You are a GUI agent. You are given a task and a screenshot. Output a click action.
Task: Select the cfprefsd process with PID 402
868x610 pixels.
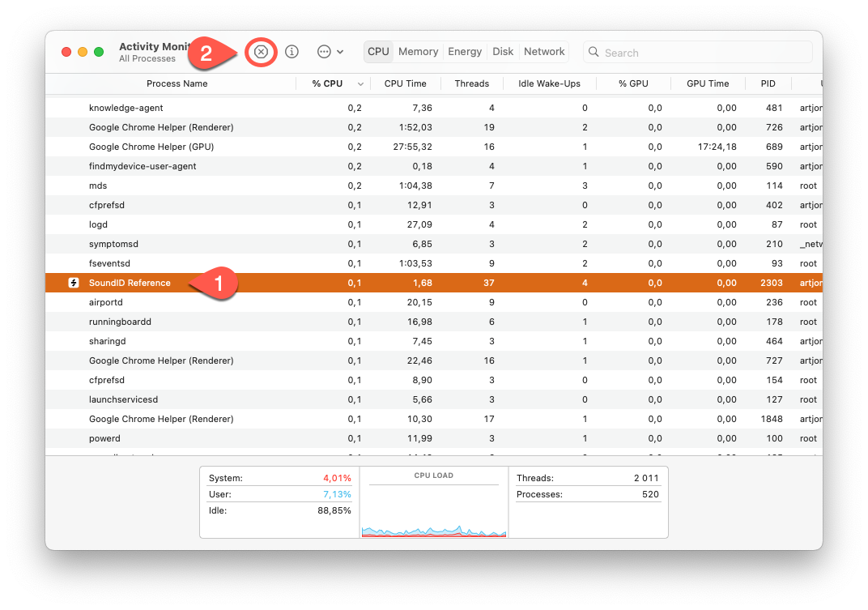tap(434, 205)
